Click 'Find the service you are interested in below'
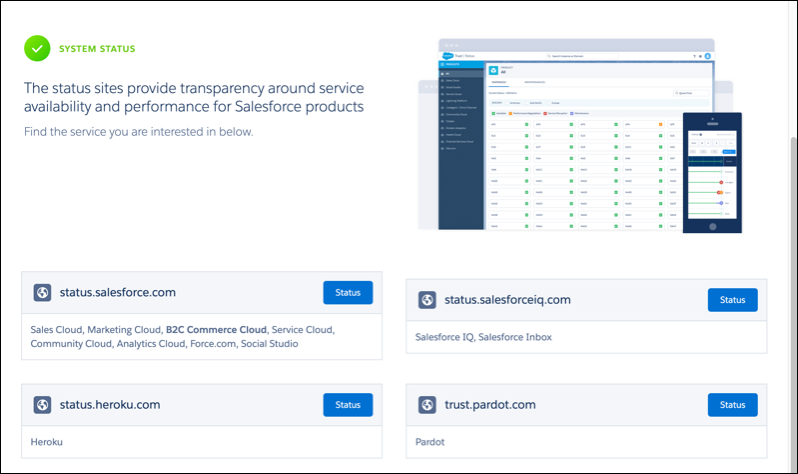Image resolution: width=798 pixels, height=474 pixels. [x=138, y=132]
